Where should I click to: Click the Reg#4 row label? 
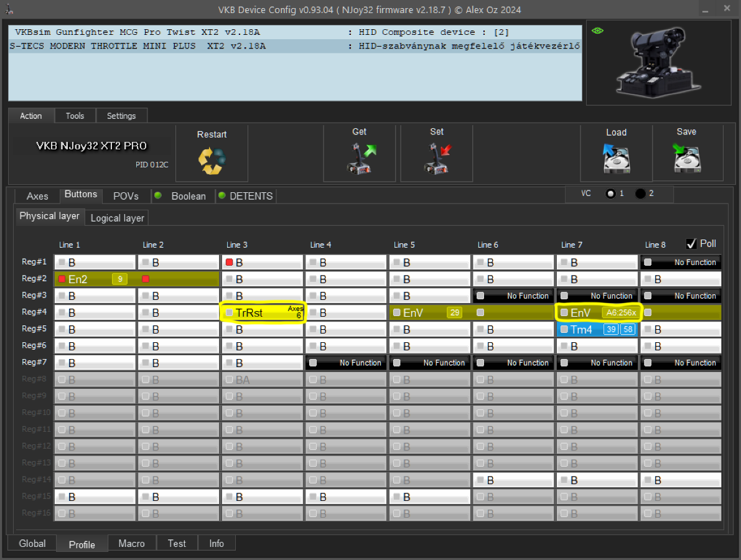(x=34, y=312)
